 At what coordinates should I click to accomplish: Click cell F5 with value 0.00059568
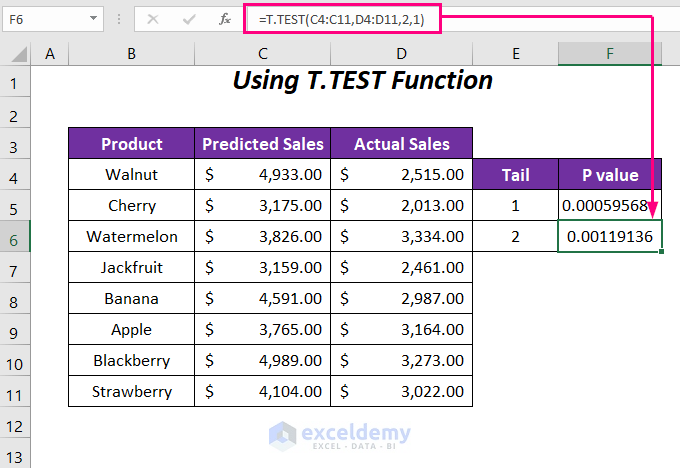point(610,206)
